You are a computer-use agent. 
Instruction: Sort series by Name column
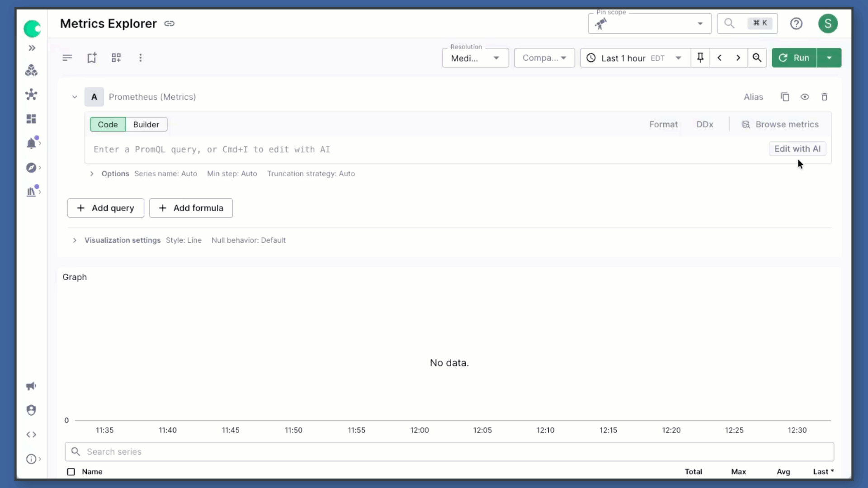92,472
